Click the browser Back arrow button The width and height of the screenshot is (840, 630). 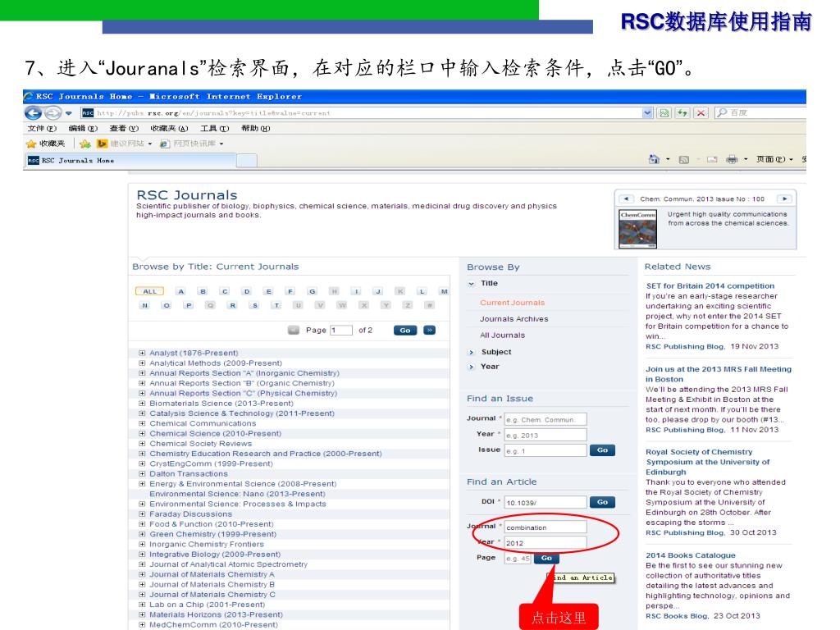coord(33,113)
